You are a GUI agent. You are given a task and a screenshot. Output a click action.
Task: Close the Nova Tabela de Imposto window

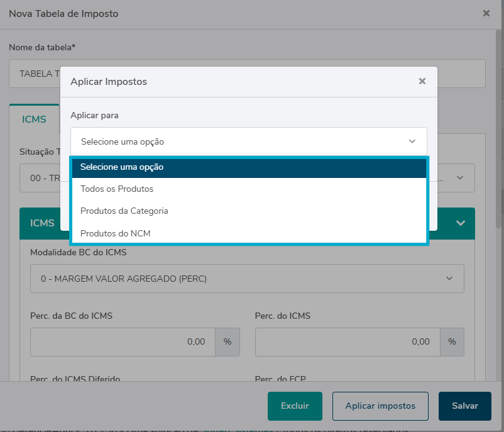(486, 13)
